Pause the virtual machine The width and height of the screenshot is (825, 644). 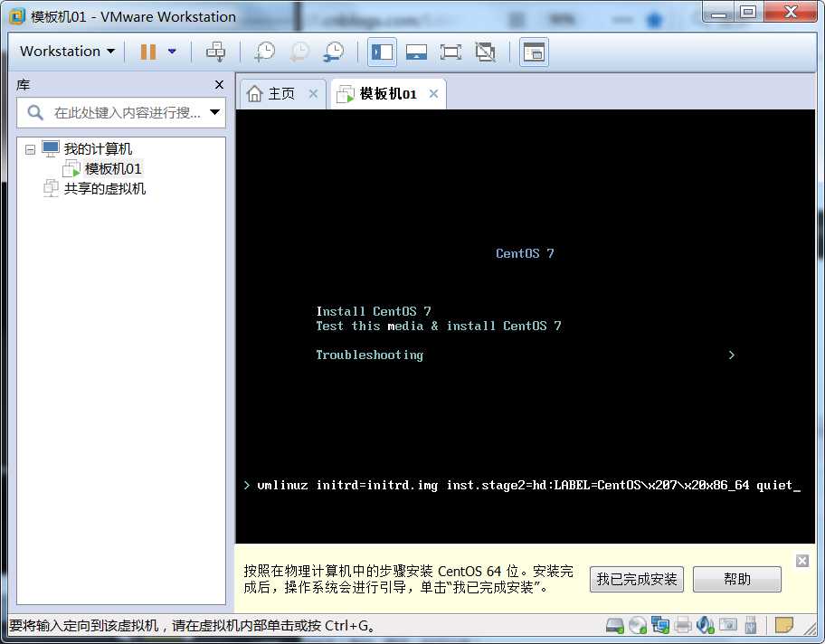(x=147, y=52)
